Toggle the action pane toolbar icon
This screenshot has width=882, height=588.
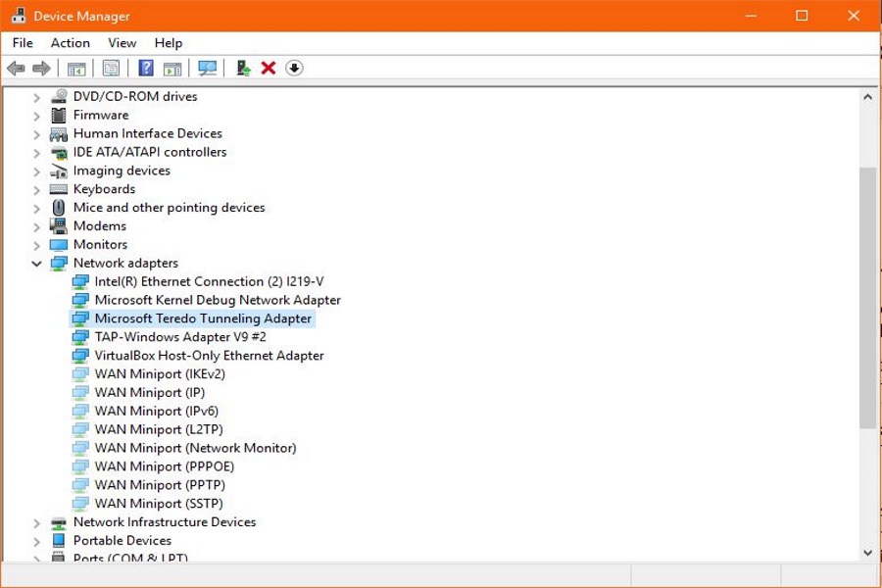[172, 69]
